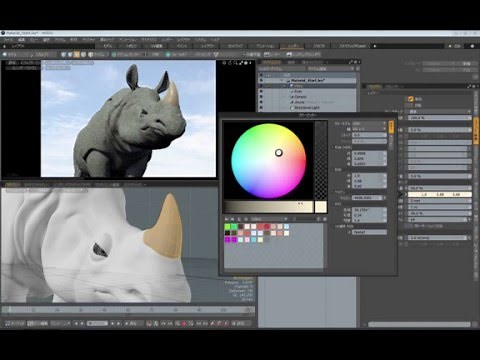This screenshot has width=480, height=360.
Task: Open the File menu (ファイル)
Action: (8, 40)
